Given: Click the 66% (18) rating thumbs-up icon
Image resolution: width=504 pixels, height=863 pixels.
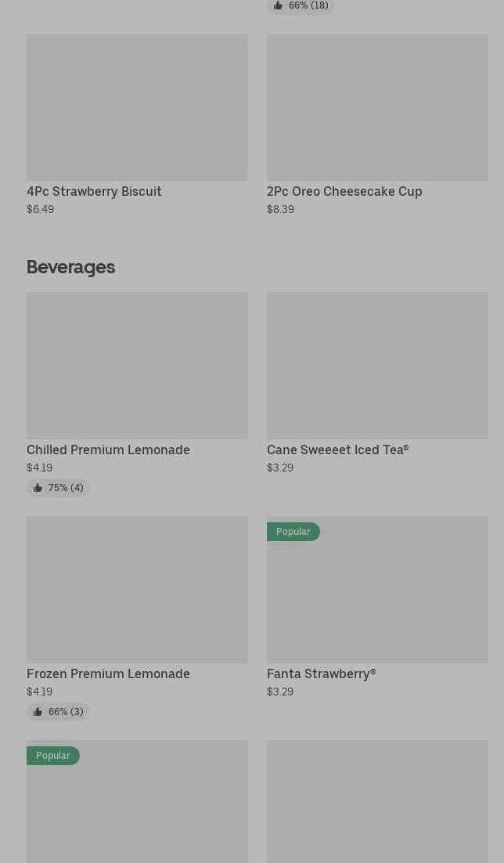Looking at the screenshot, I should pyautogui.click(x=278, y=5).
